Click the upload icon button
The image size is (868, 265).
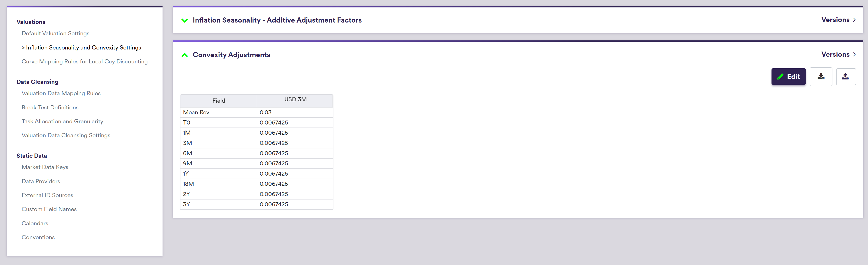tap(845, 77)
